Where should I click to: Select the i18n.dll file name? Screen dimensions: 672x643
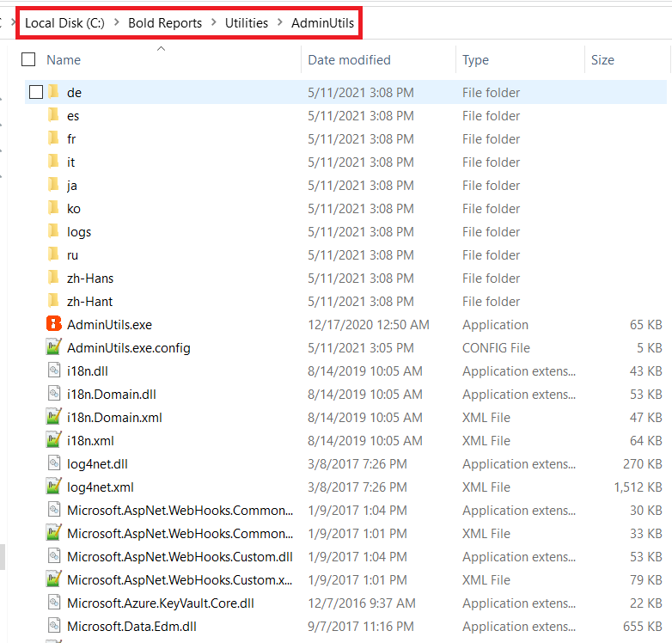88,371
